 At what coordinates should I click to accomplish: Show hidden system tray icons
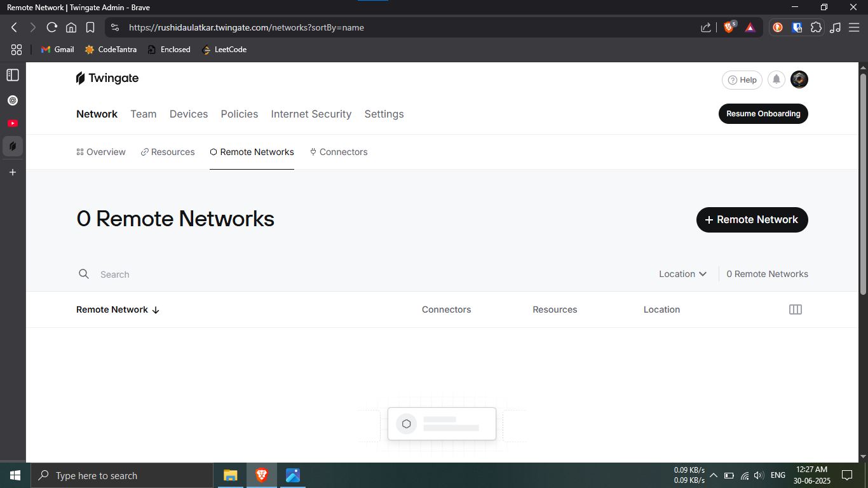point(714,475)
